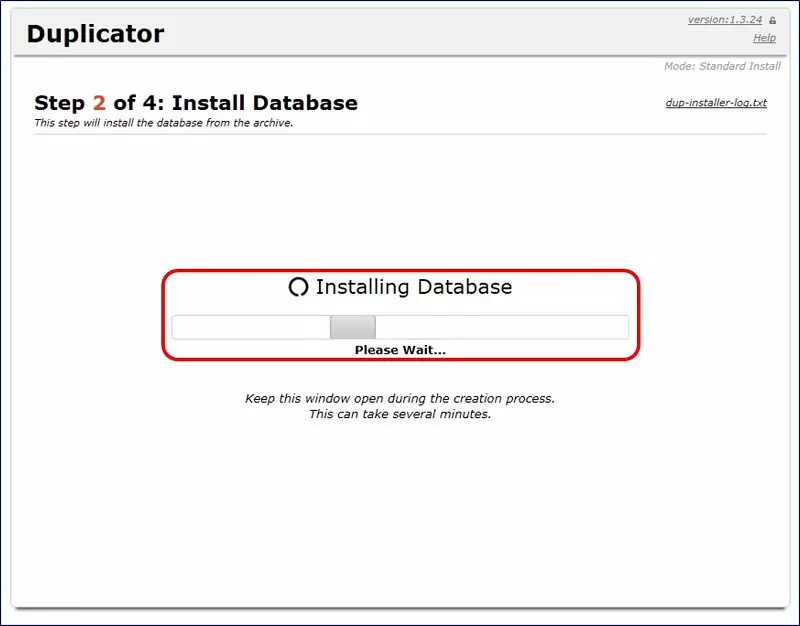The width and height of the screenshot is (800, 626).
Task: Open the Help link
Action: pos(764,38)
